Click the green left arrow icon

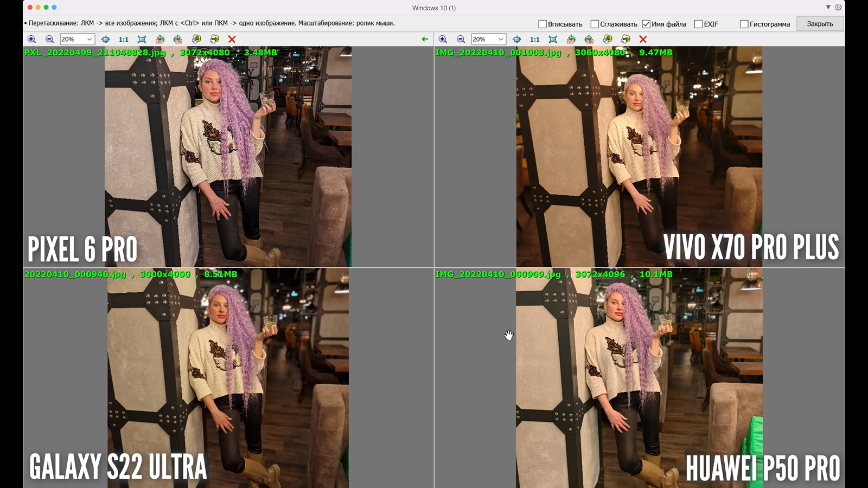point(425,39)
